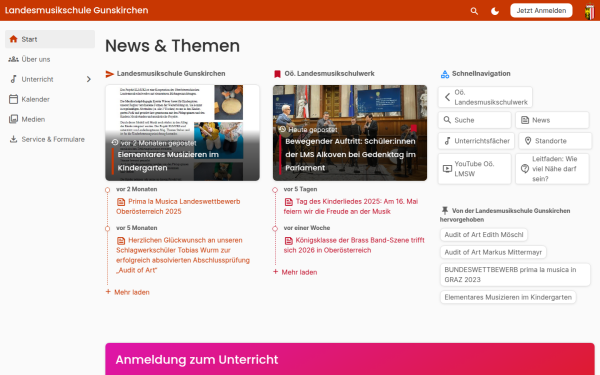Open the Suche quick navigation button

(x=474, y=120)
